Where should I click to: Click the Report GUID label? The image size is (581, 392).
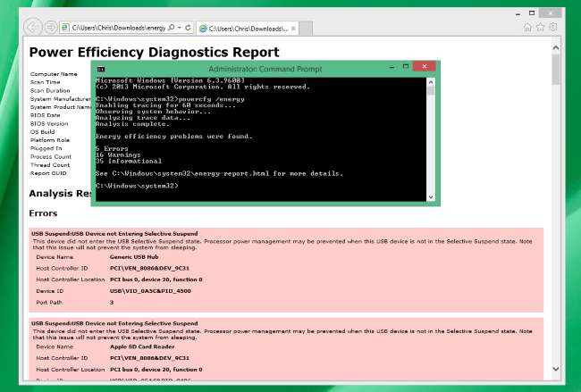(x=48, y=173)
